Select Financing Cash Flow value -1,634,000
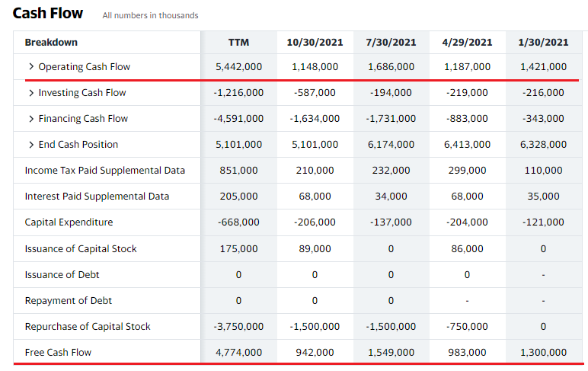 click(315, 119)
